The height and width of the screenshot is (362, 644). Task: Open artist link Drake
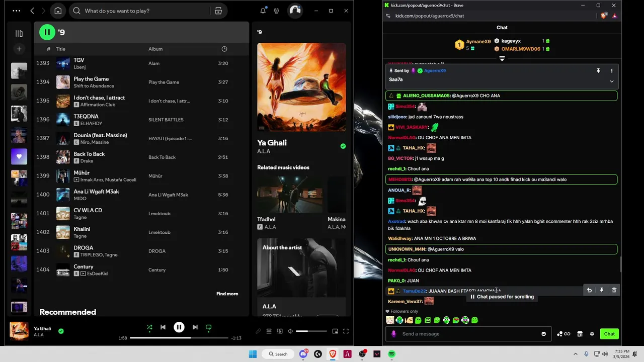coord(87,161)
